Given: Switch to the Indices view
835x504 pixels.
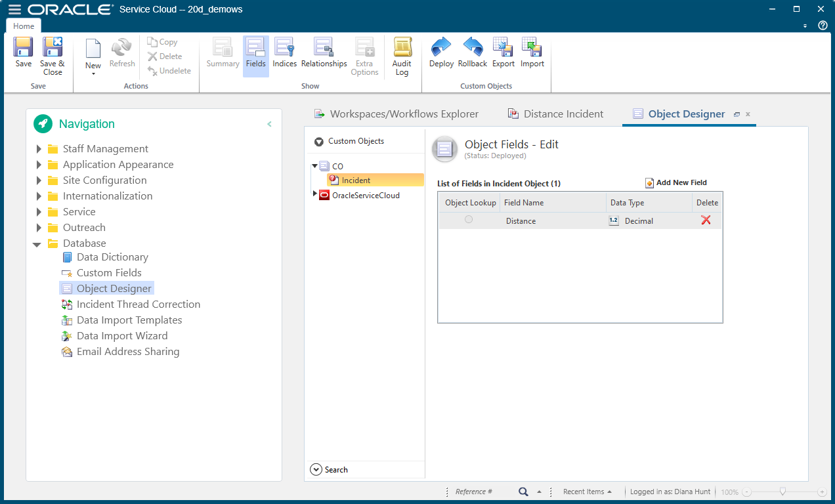Looking at the screenshot, I should point(284,52).
